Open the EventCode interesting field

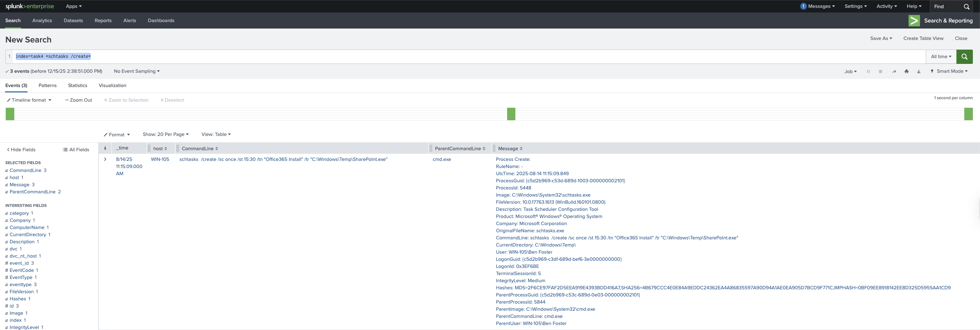(x=22, y=270)
